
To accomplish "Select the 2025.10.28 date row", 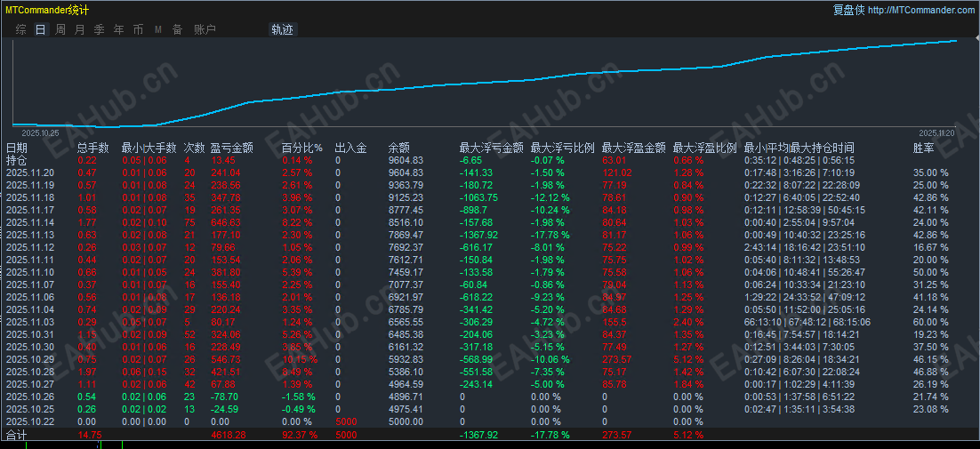I will point(30,373).
